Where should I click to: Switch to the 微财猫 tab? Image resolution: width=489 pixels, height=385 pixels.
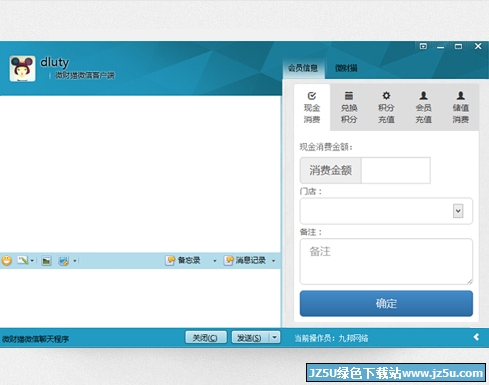346,68
